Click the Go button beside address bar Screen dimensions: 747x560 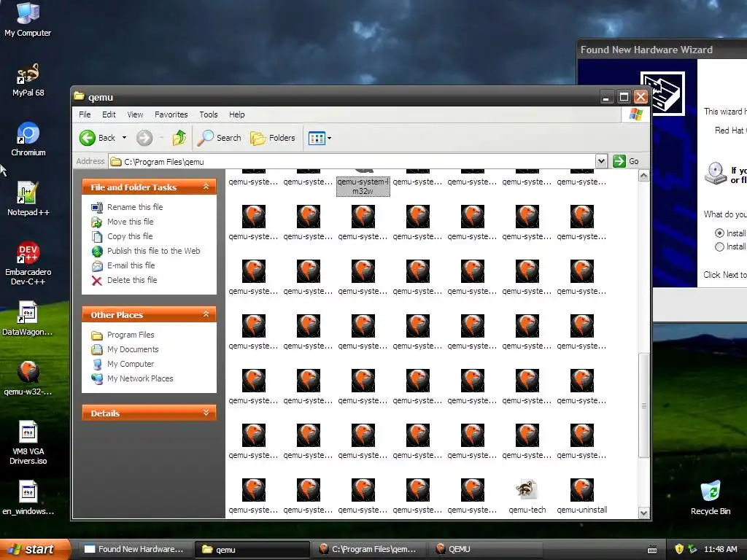[x=626, y=161]
